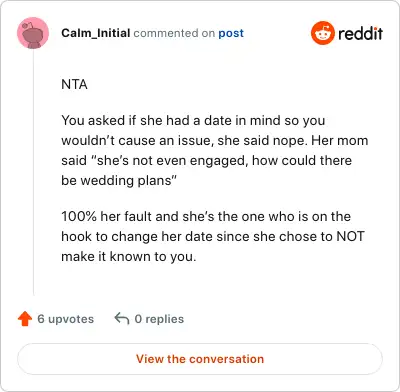Click the vertical comment thread line
Viewport: 400px width, 392px height.
click(33, 172)
